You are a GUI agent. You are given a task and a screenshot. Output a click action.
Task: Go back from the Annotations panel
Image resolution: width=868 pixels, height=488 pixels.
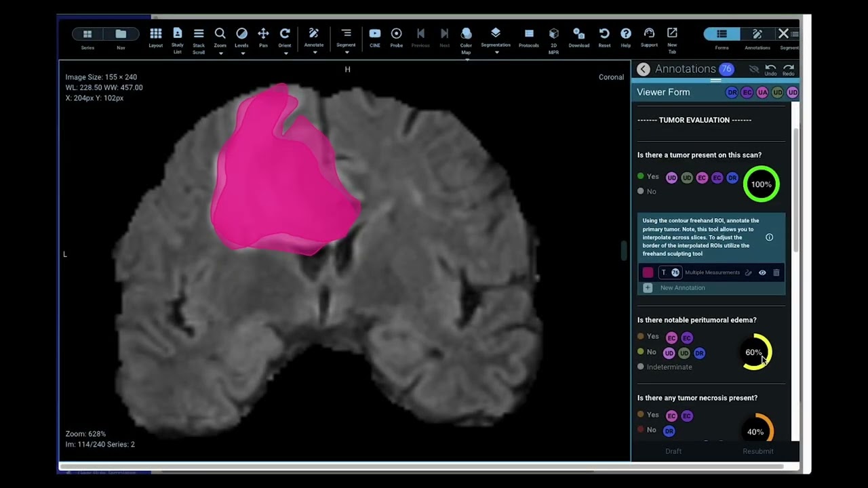[643, 69]
